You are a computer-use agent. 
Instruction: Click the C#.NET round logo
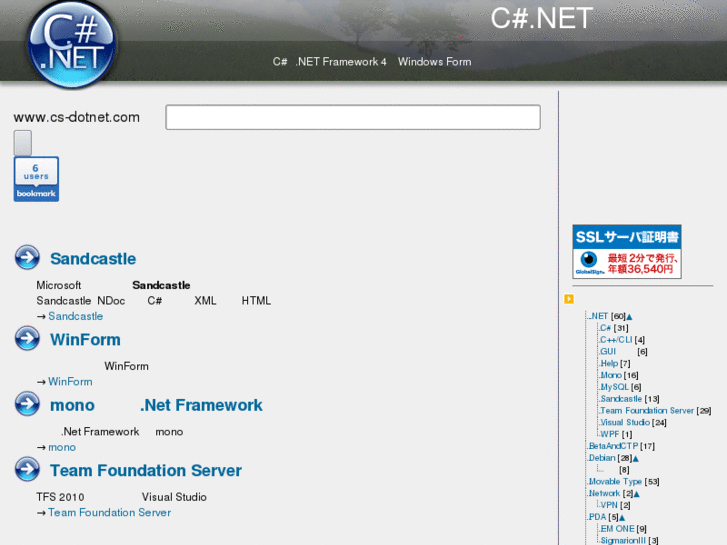[x=71, y=45]
